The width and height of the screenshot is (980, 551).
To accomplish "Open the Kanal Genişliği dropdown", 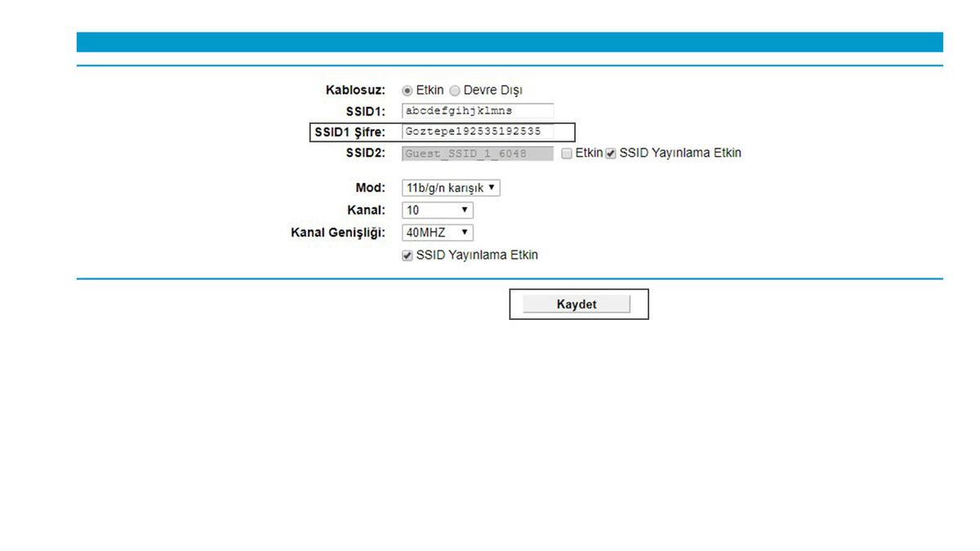I will click(437, 232).
